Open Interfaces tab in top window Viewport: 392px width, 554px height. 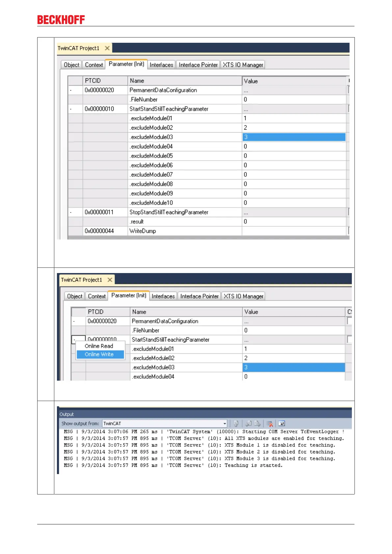pos(161,65)
